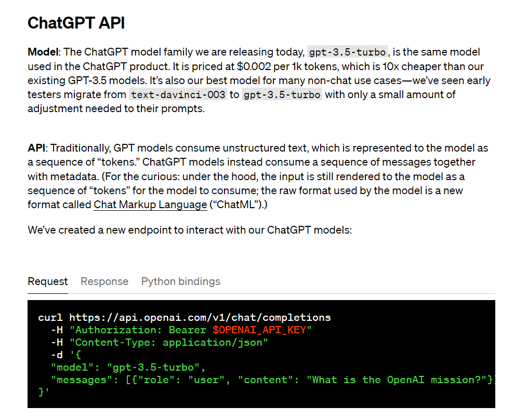Viewport: 527px width, 420px height.
Task: Click the text-davinci-003 inline code
Action: tap(178, 94)
